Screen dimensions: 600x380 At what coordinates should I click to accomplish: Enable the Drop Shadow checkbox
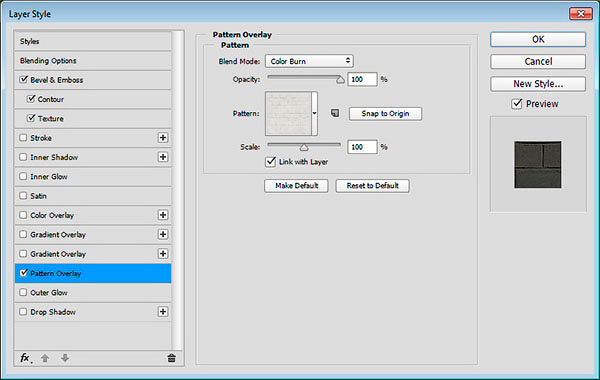(x=23, y=312)
